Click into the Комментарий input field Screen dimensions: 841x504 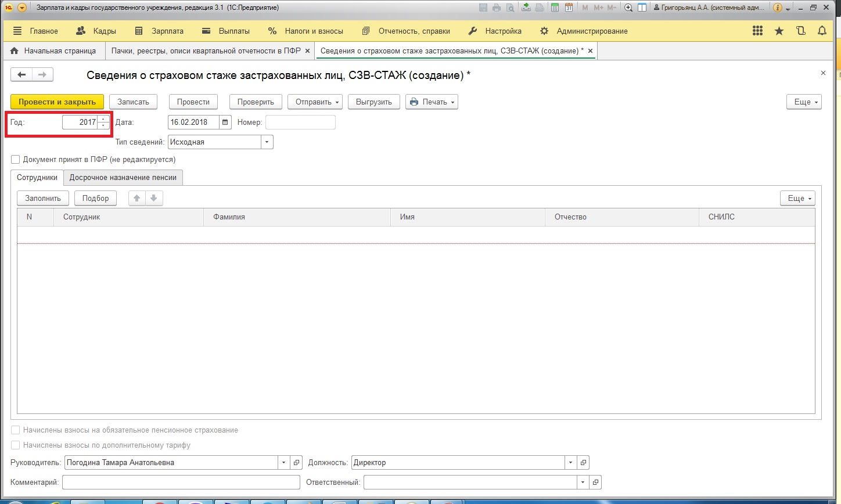[x=181, y=482]
